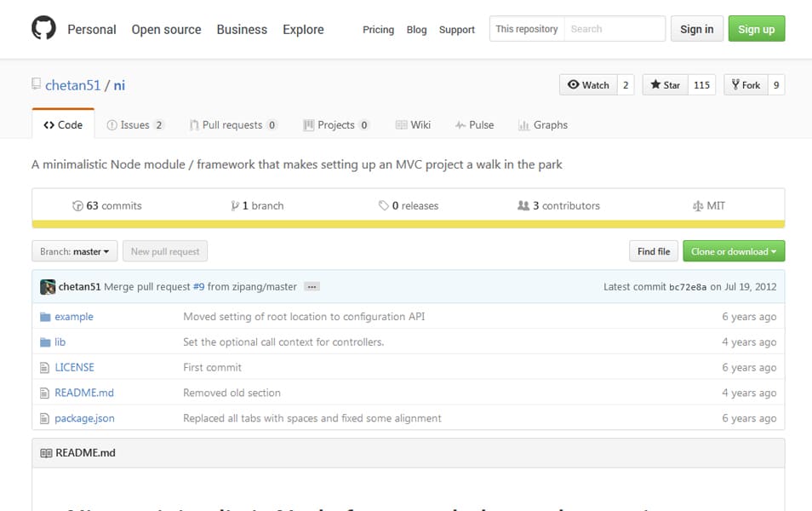
Task: Go to Business in the header
Action: [x=242, y=30]
